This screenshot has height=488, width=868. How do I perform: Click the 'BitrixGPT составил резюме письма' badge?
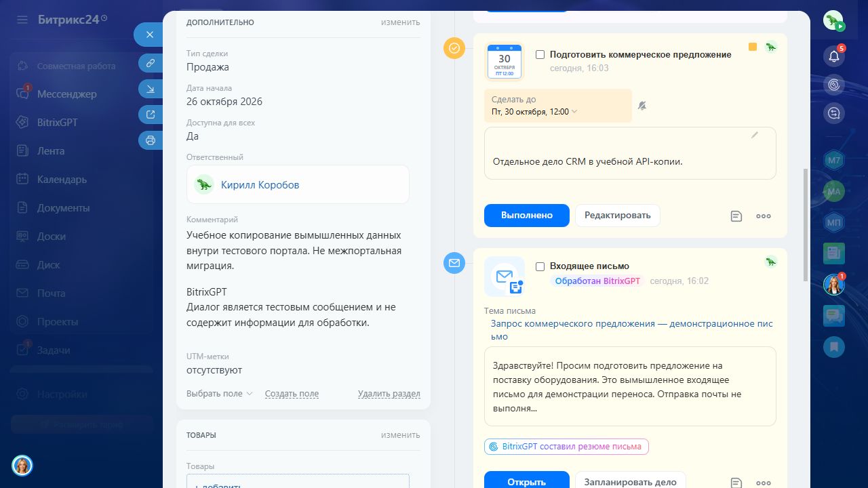tap(567, 447)
